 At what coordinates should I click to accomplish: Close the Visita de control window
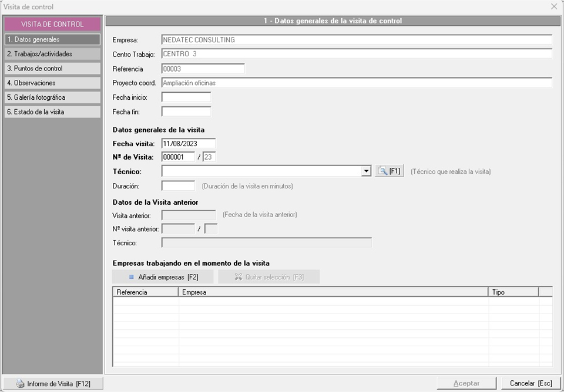(x=554, y=6)
